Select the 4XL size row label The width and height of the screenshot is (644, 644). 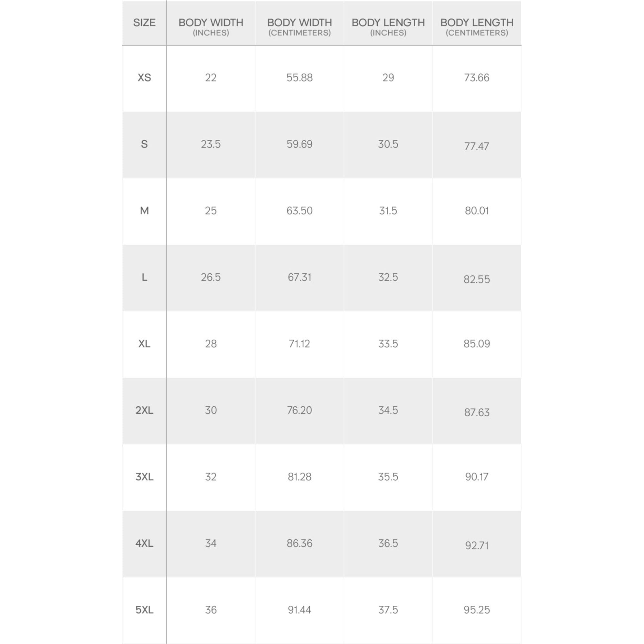(144, 543)
